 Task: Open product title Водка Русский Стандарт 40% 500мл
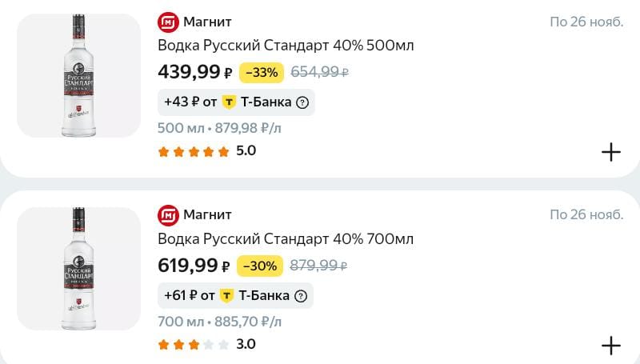pyautogui.click(x=286, y=46)
